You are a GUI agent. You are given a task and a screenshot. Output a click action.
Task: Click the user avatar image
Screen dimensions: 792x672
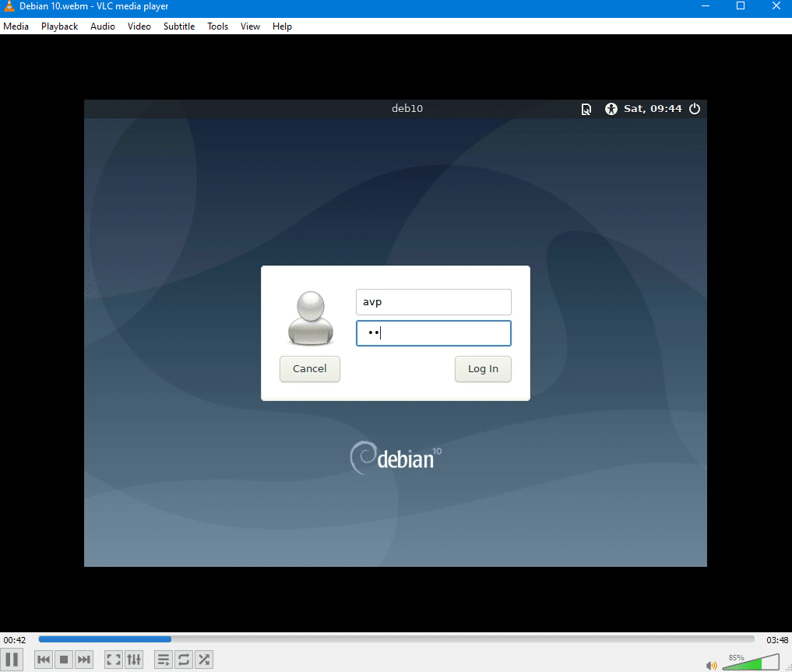[311, 318]
